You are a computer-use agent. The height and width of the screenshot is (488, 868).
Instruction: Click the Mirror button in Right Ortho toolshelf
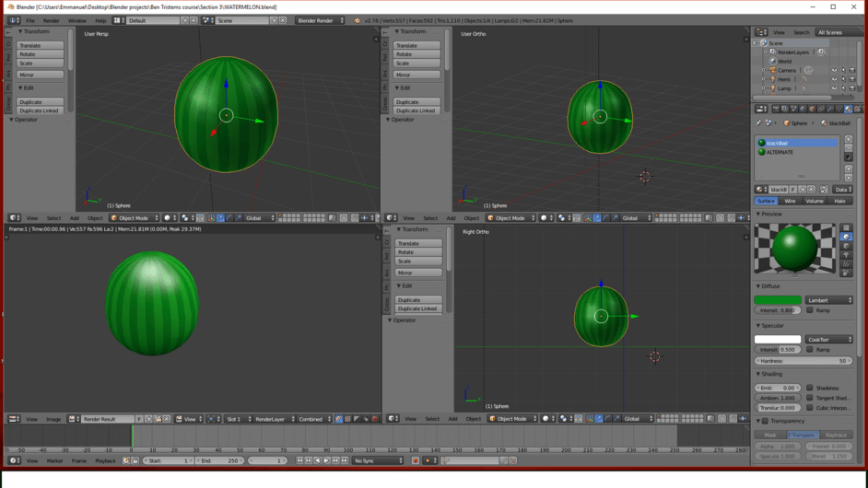(418, 273)
